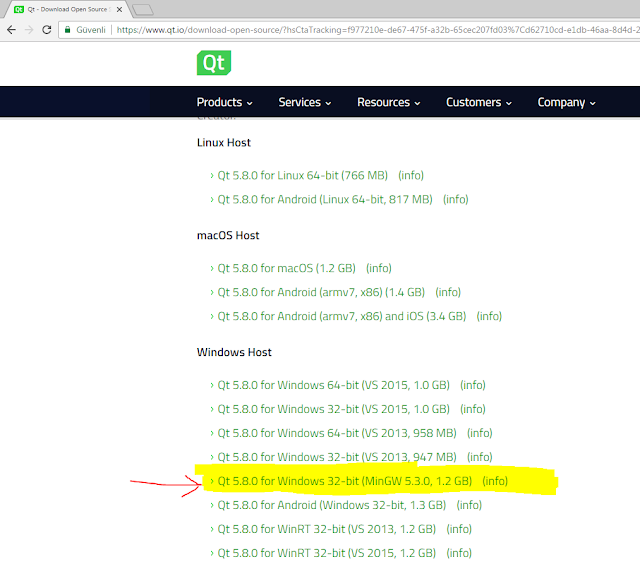The height and width of the screenshot is (569, 640).
Task: Open info for Android Linux 64-bit download
Action: point(456,200)
